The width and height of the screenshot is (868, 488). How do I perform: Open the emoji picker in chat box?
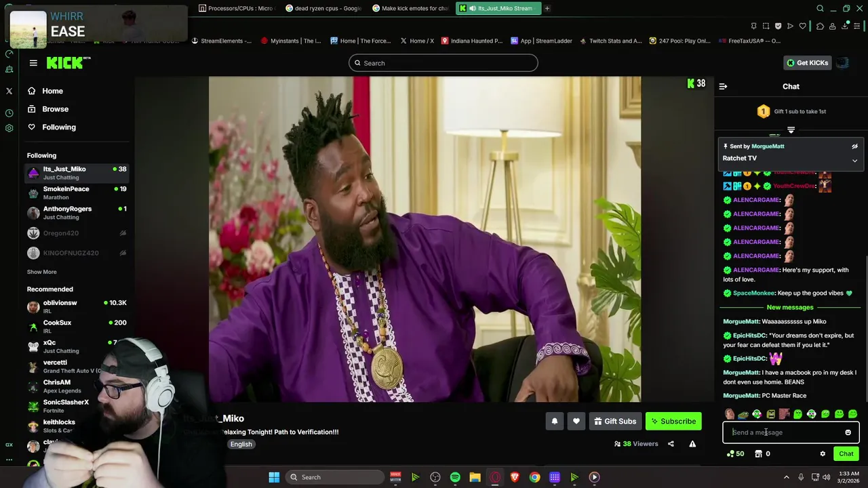coord(848,432)
